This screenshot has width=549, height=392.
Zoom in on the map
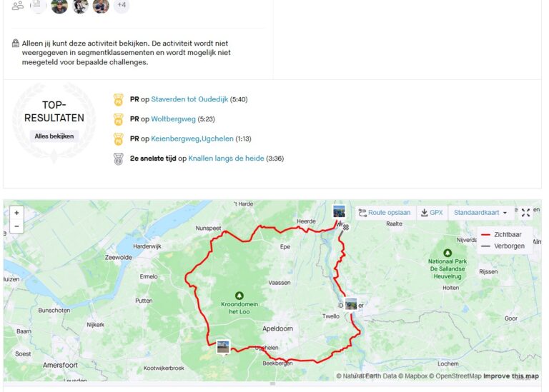pos(16,213)
